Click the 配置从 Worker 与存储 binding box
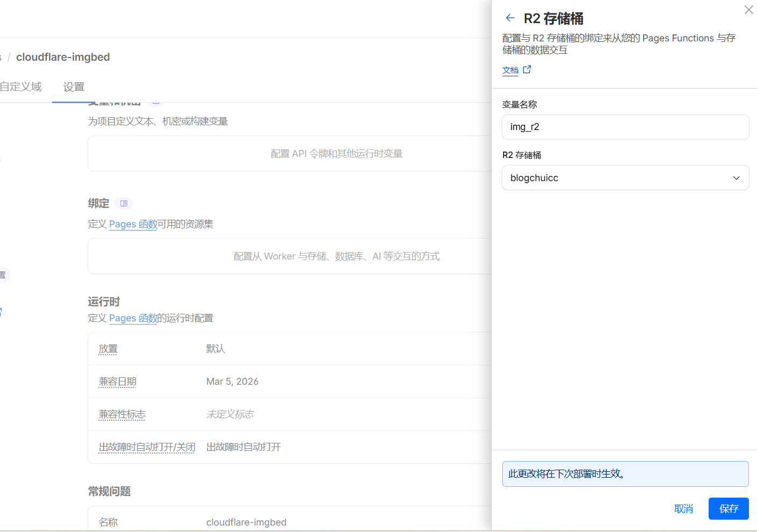Image resolution: width=757 pixels, height=532 pixels. pyautogui.click(x=336, y=256)
